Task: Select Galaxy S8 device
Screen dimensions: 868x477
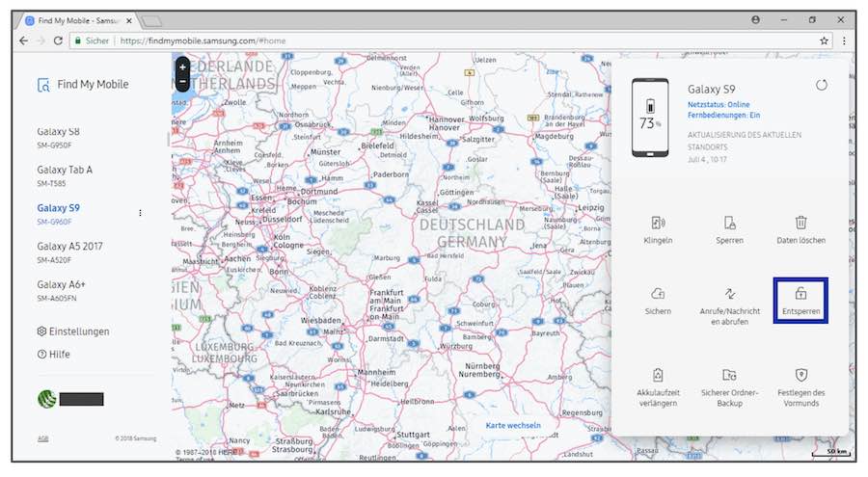Action: click(58, 137)
